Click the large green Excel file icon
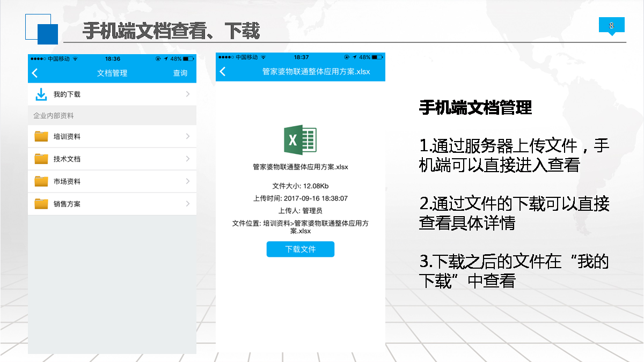Image resolution: width=644 pixels, height=362 pixels. coord(300,139)
